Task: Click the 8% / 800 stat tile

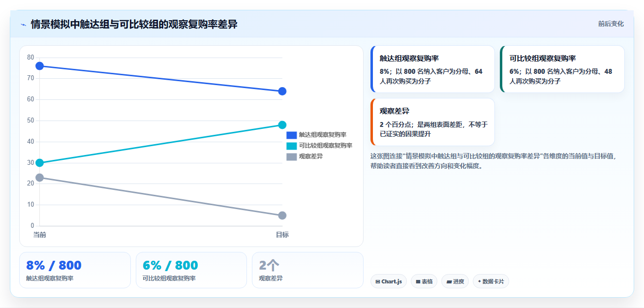Action: point(75,270)
